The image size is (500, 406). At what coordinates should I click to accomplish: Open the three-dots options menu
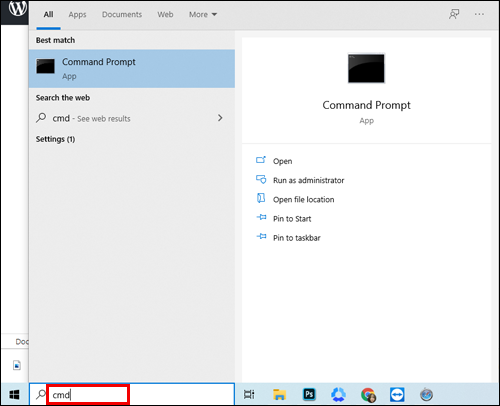coord(479,14)
